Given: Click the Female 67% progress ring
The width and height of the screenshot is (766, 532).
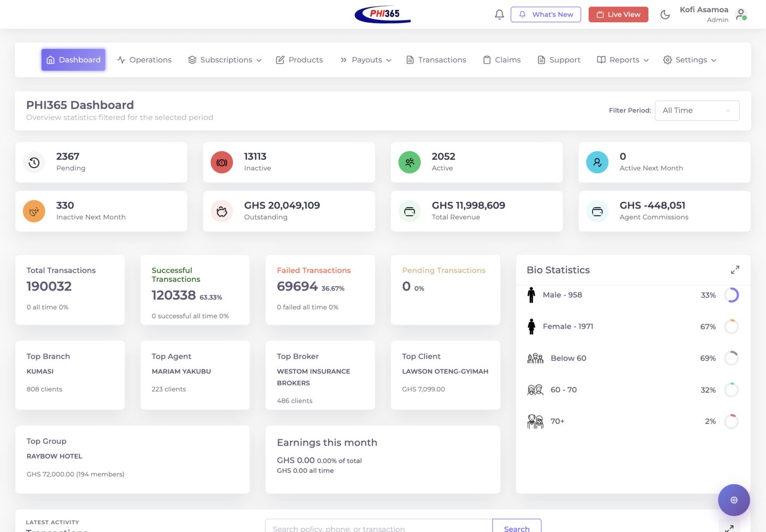Looking at the screenshot, I should coord(731,327).
